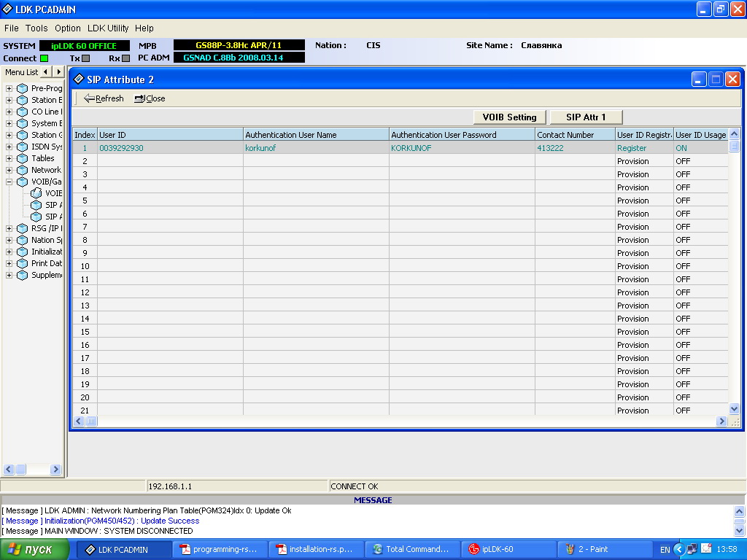This screenshot has width=747, height=560.
Task: Click the ISDN System cube icon
Action: pyautogui.click(x=22, y=147)
